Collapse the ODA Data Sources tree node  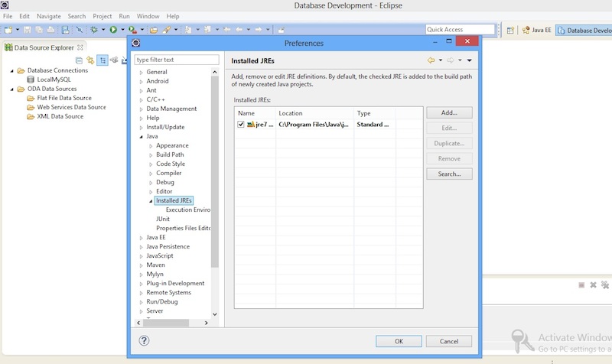click(11, 89)
